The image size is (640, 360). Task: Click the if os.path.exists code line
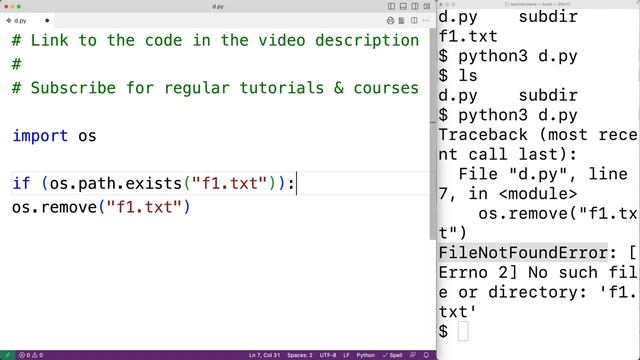pyautogui.click(x=153, y=183)
